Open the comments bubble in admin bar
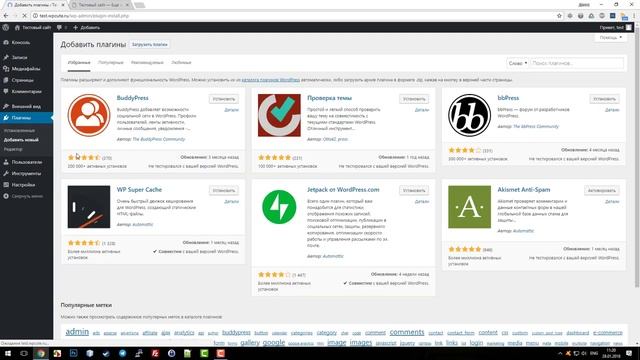The height and width of the screenshot is (360, 640). pos(62,27)
